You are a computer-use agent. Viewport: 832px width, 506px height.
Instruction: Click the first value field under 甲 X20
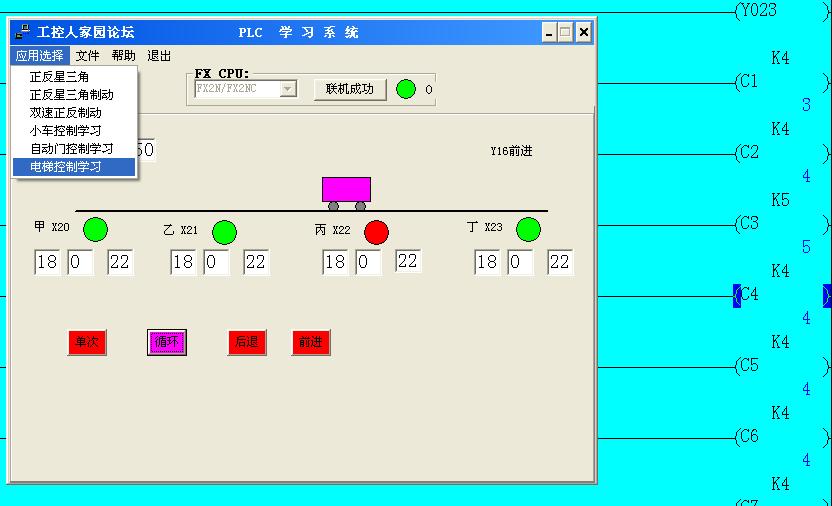pos(47,263)
